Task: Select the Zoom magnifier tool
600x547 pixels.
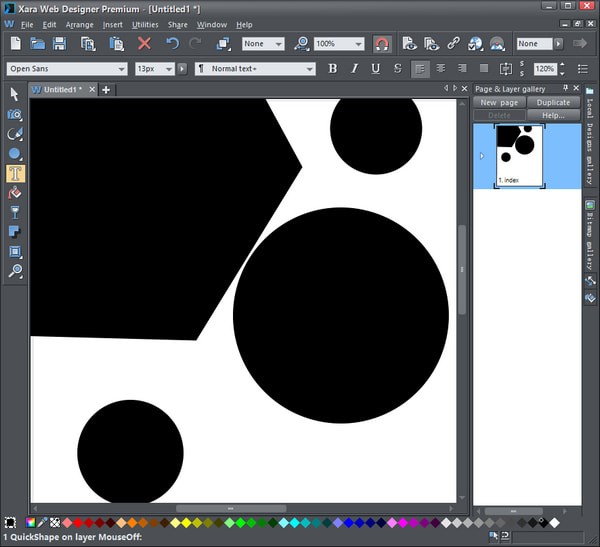Action: pos(15,271)
